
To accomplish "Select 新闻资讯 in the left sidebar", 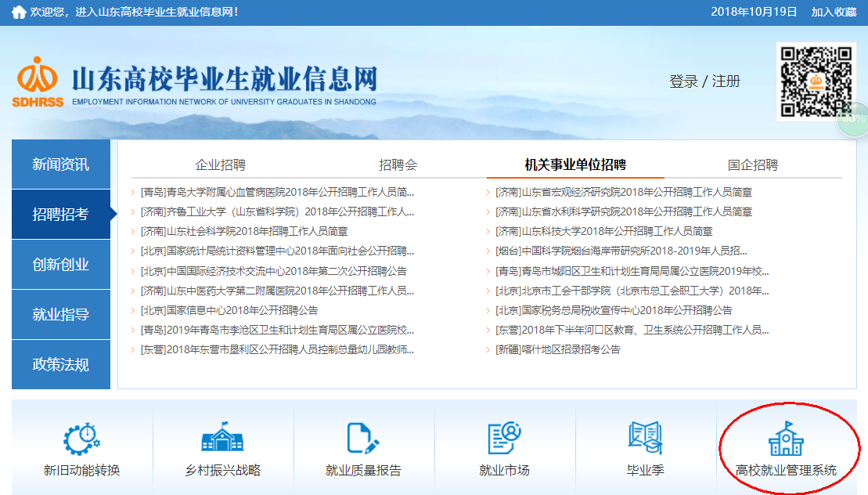I will [61, 164].
